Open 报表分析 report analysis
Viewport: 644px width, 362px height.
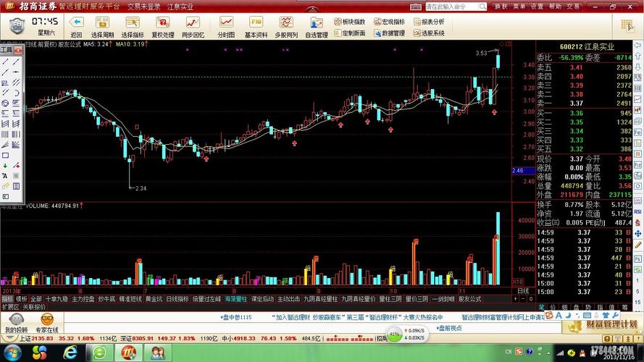[x=429, y=22]
